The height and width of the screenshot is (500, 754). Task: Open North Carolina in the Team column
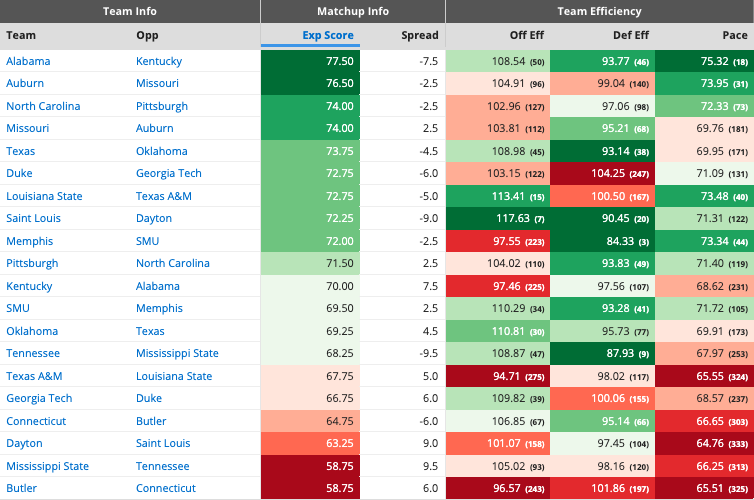(x=43, y=106)
